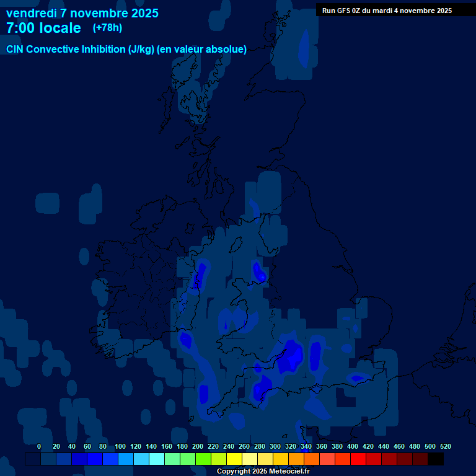Click the date title 'vendredi 7 novembre 2025'
This screenshot has width=476, height=476.
pos(82,13)
